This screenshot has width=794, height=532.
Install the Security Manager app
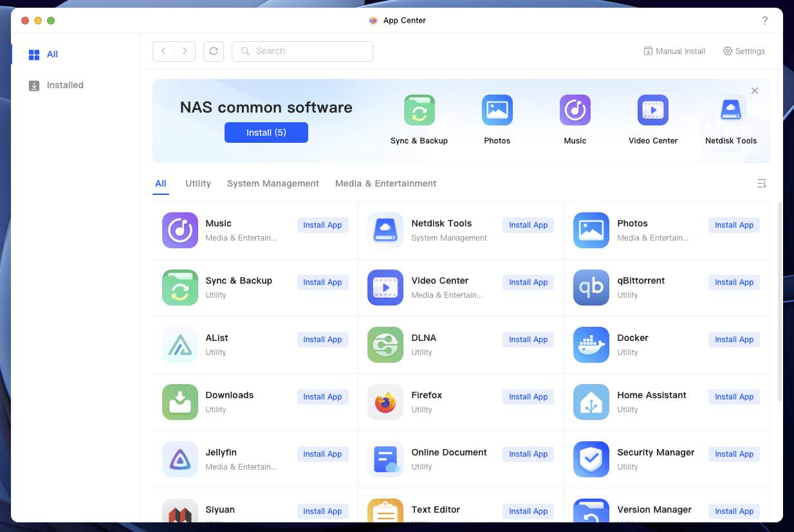click(x=734, y=454)
